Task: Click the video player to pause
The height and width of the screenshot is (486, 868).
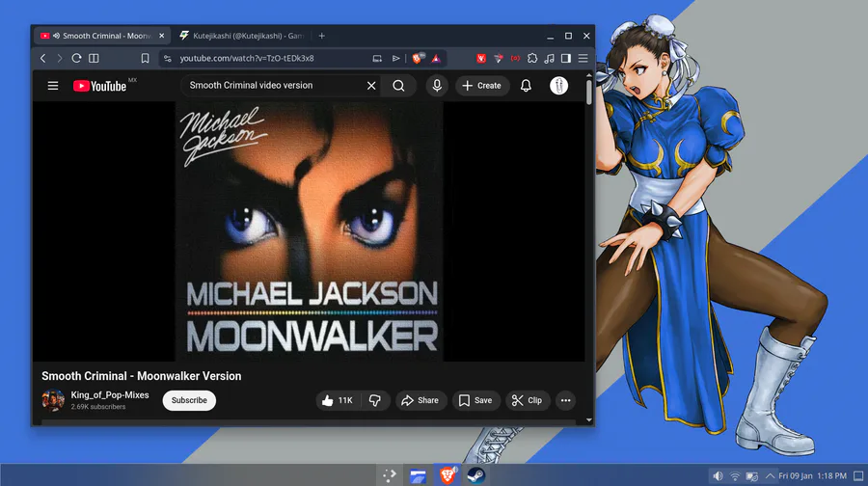Action: (x=309, y=231)
